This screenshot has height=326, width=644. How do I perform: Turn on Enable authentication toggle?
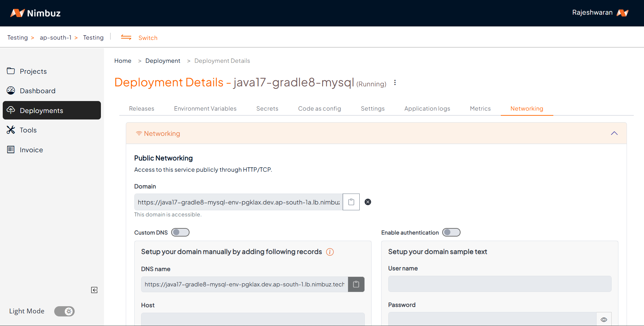coord(451,232)
